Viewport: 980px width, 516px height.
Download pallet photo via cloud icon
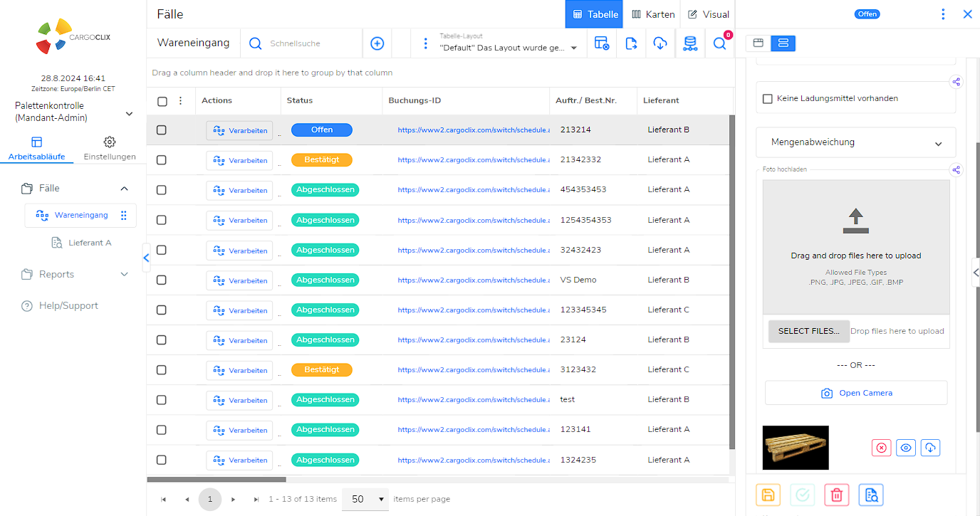point(930,448)
